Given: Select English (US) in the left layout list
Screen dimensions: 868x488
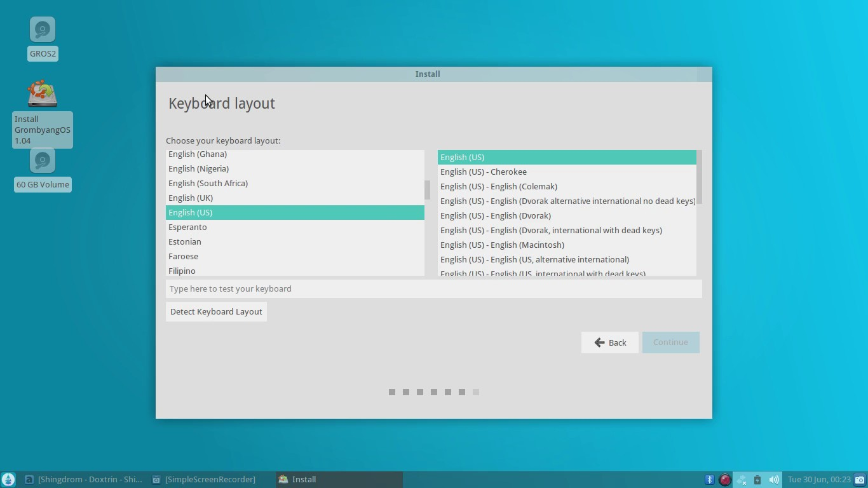Looking at the screenshot, I should [x=295, y=213].
